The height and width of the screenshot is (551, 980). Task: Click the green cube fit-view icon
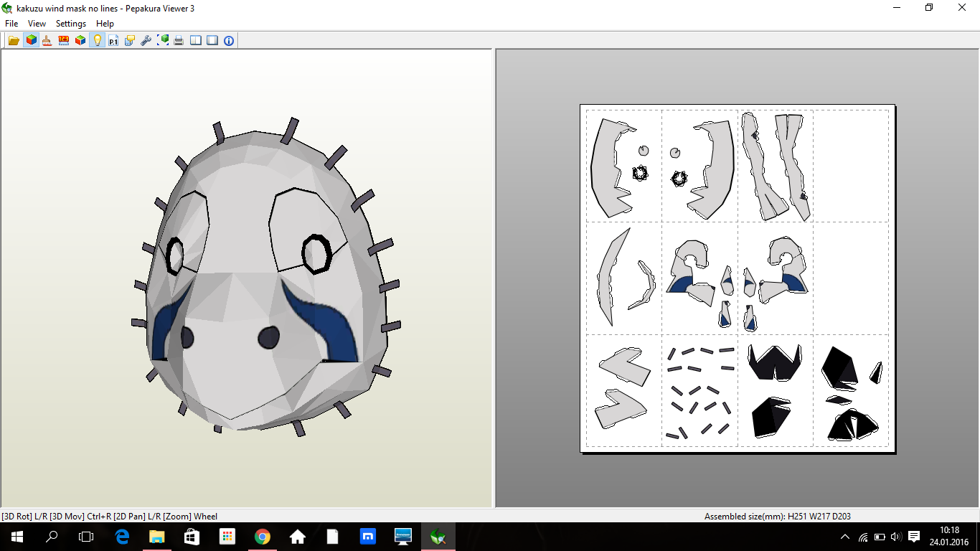coord(163,40)
